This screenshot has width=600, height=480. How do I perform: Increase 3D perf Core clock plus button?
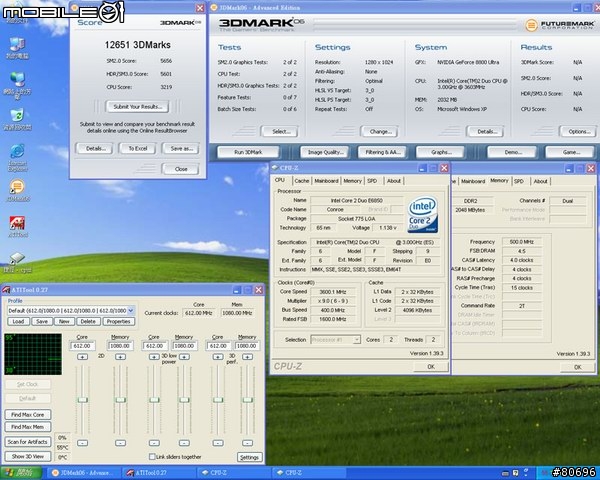pyautogui.click(x=218, y=357)
